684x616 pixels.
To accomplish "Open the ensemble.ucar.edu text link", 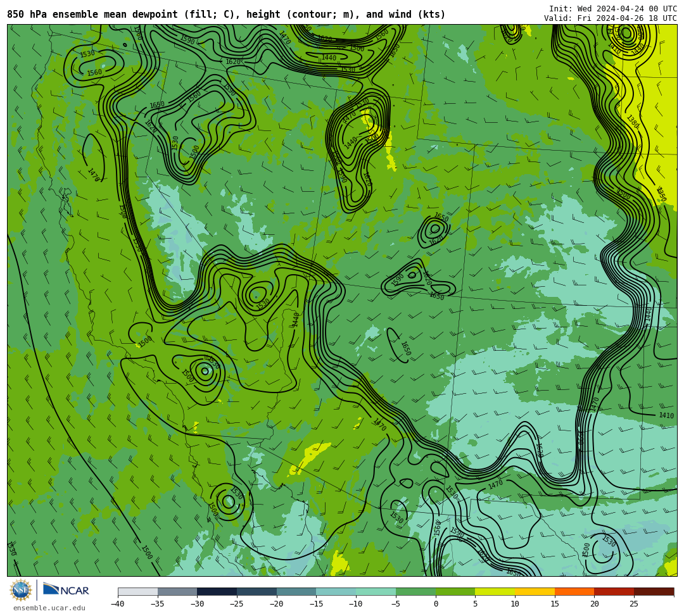I will (x=49, y=608).
